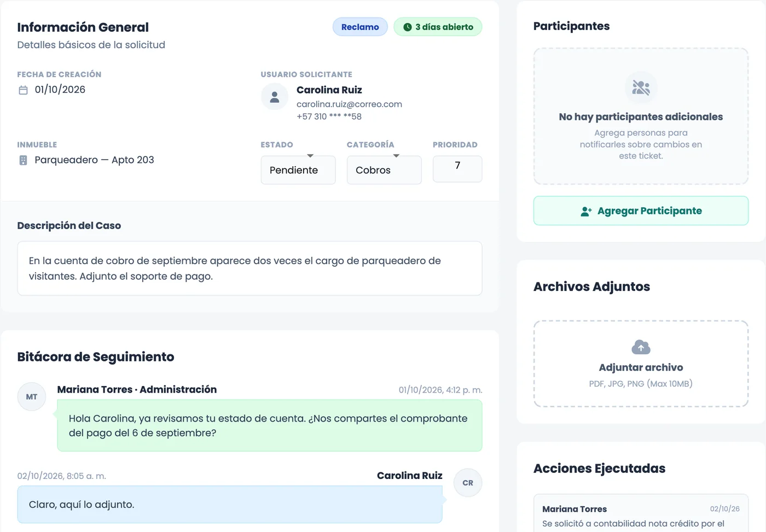Click the email carolina.ruiz@correo.com
766x532 pixels.
[x=349, y=104]
